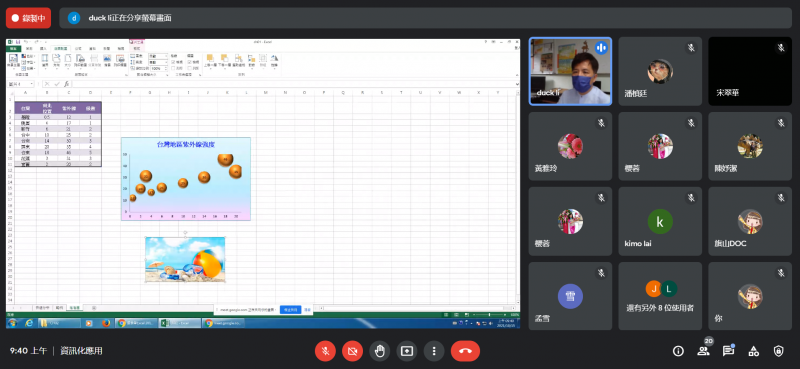800x369 pixels.
Task: Open the theme Effects dropdown
Action: (28, 68)
